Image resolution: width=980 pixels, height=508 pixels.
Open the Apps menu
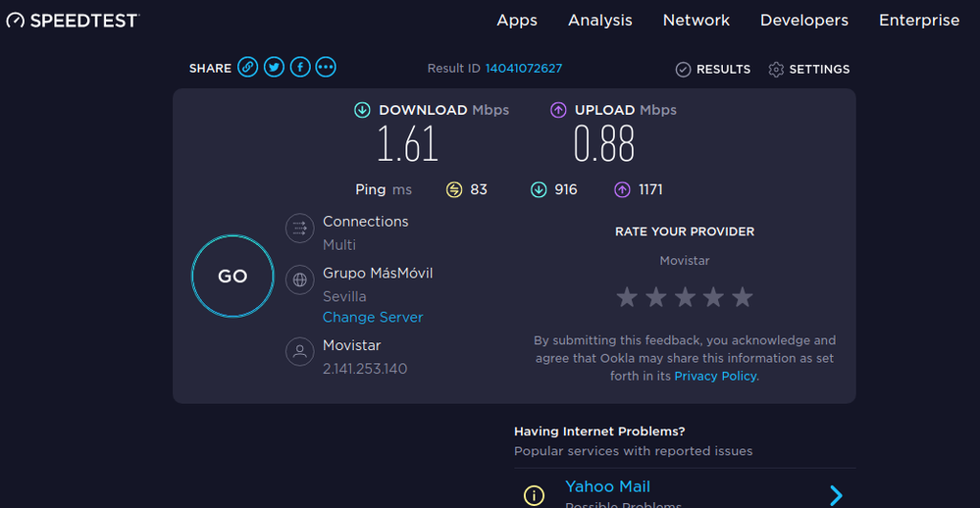coord(517,21)
